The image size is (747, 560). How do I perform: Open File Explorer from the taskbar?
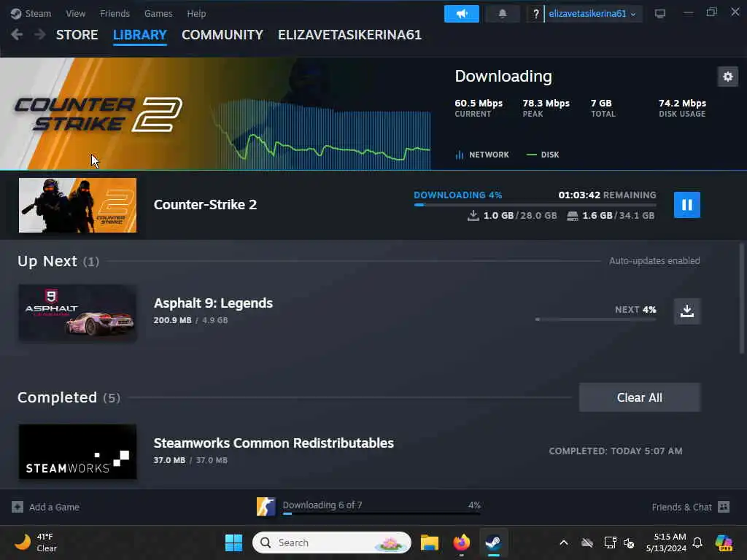[x=429, y=542]
